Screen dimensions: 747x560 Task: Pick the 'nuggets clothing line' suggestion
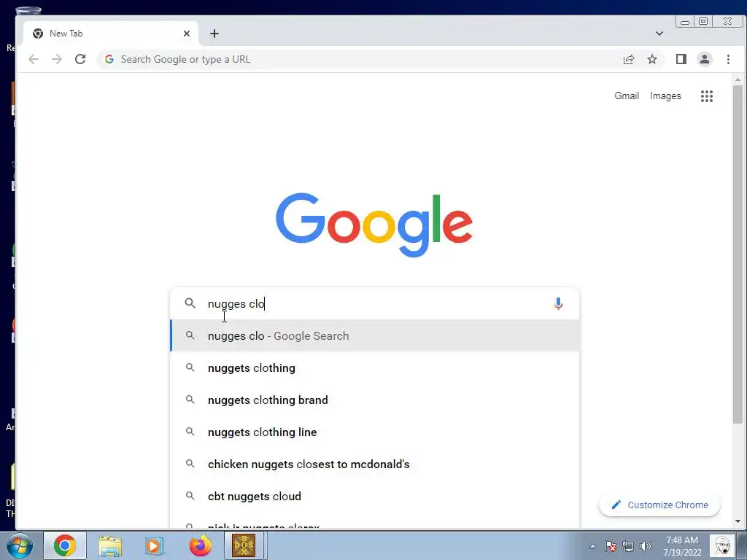[375, 432]
